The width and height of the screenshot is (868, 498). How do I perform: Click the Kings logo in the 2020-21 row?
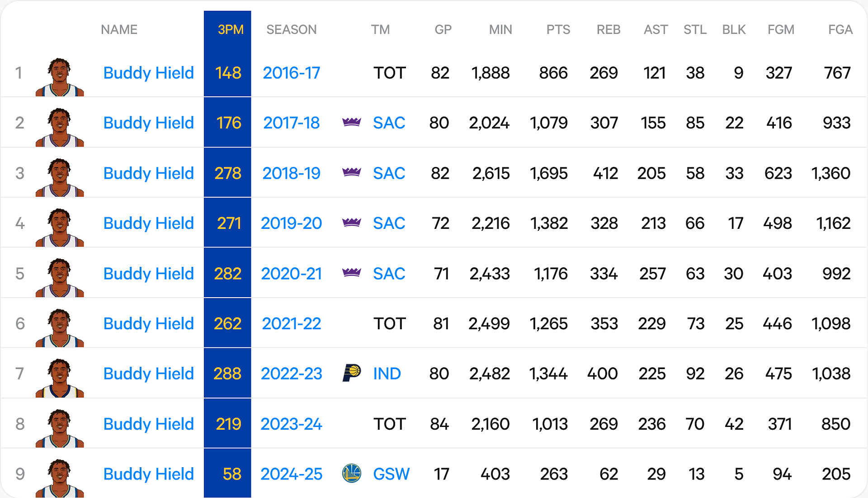pos(351,273)
